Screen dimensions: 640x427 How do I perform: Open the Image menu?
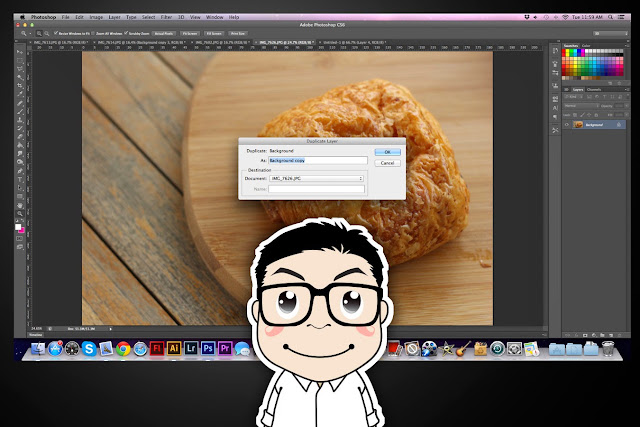coord(96,17)
